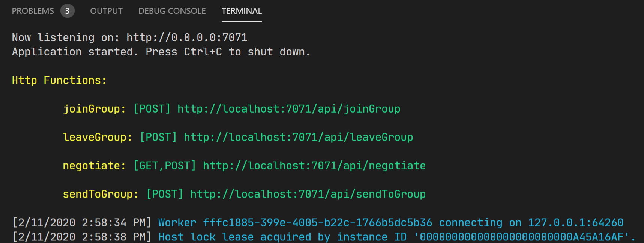Click the http://0.0.0.0:7071 listening address
Screen dimensions: 644x243
187,37
